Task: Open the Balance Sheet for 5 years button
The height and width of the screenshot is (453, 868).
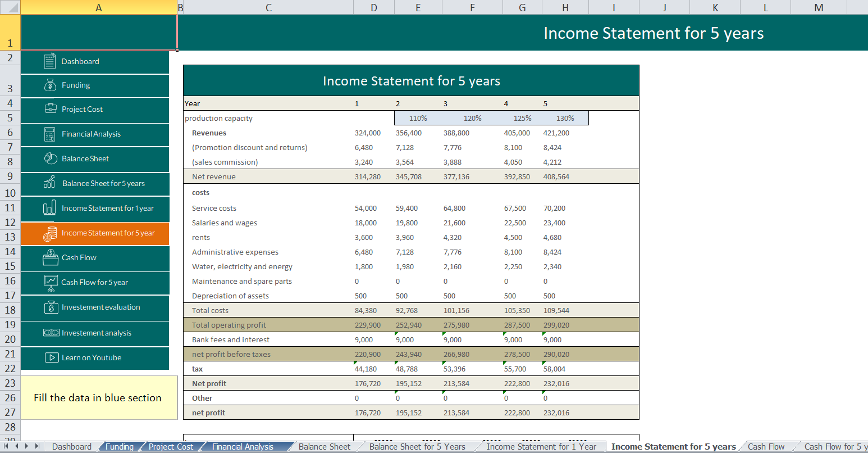Action: (x=95, y=184)
